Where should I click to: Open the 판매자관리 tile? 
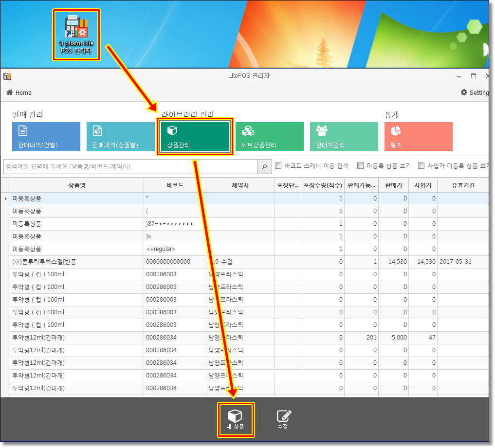click(x=344, y=137)
